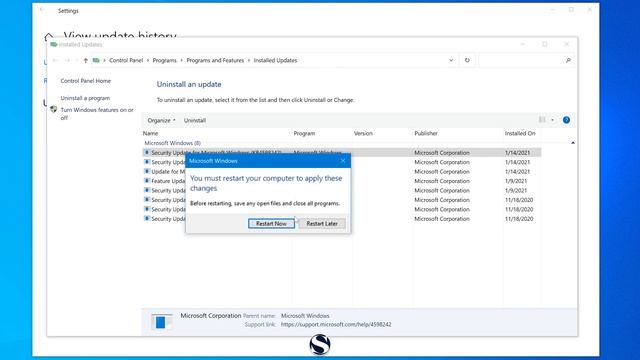Open Programs and Features breadcrumb
The height and width of the screenshot is (360, 640).
[x=215, y=60]
